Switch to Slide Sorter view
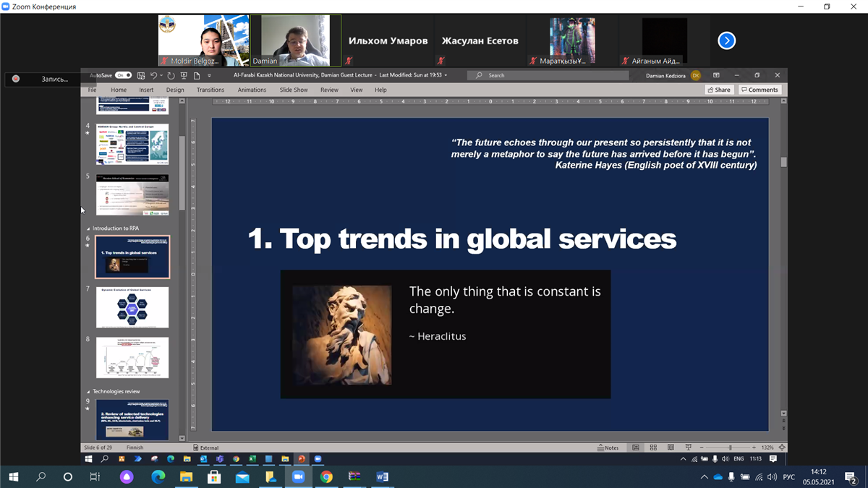The height and width of the screenshot is (488, 868). tap(653, 448)
